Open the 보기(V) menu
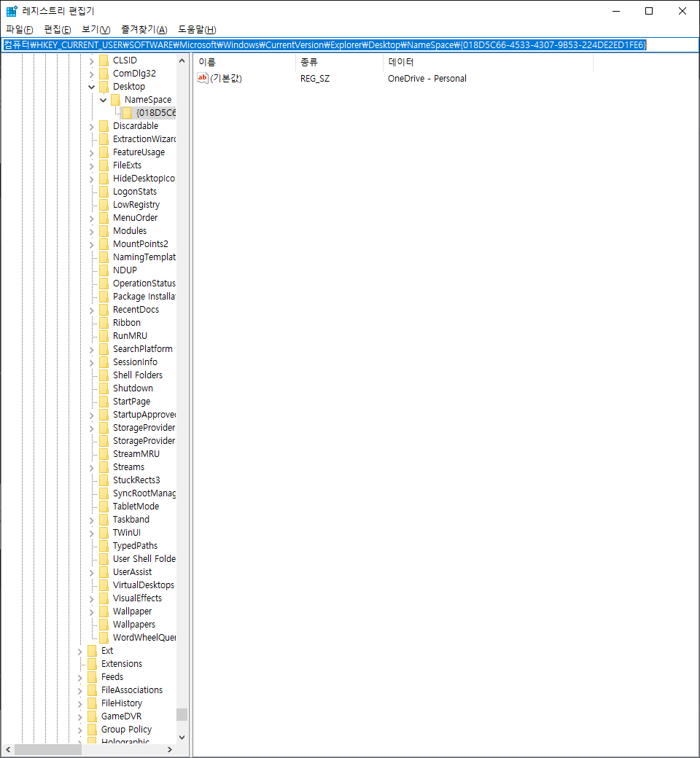Screen dimensions: 700x758 tap(96, 29)
